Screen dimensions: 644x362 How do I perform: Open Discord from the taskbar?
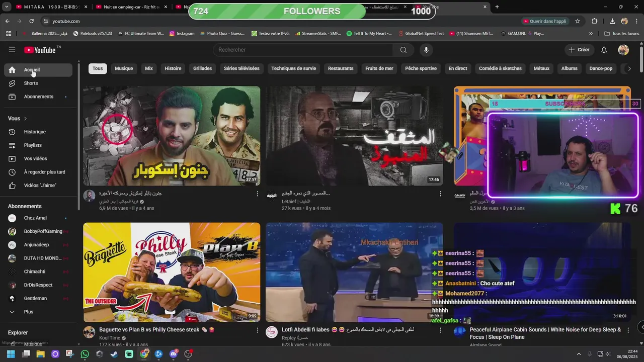174,354
